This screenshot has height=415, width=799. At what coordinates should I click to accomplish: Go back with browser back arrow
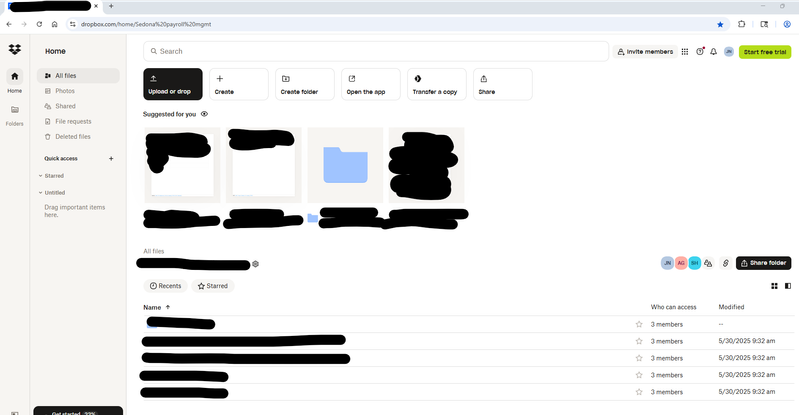[9, 24]
